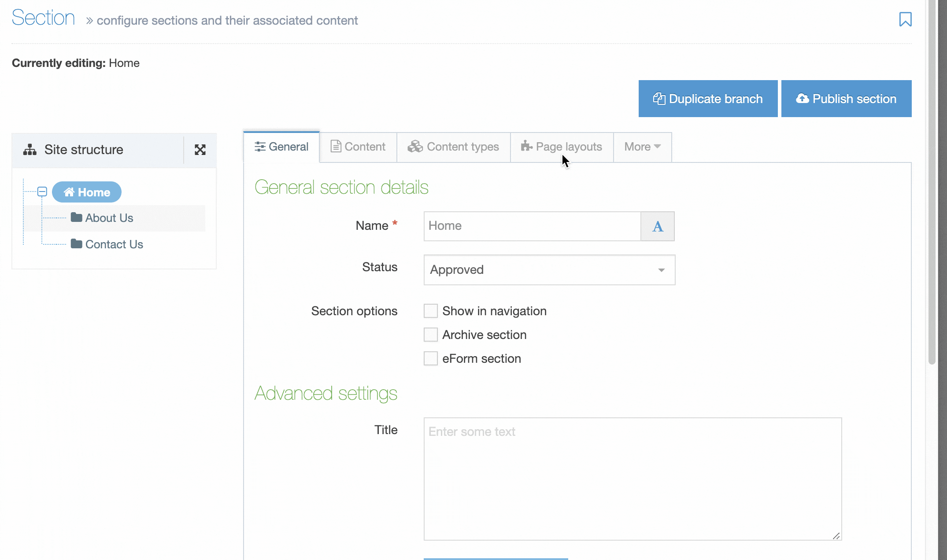Viewport: 947px width, 560px height.
Task: Enable Show in navigation checkbox
Action: (430, 311)
